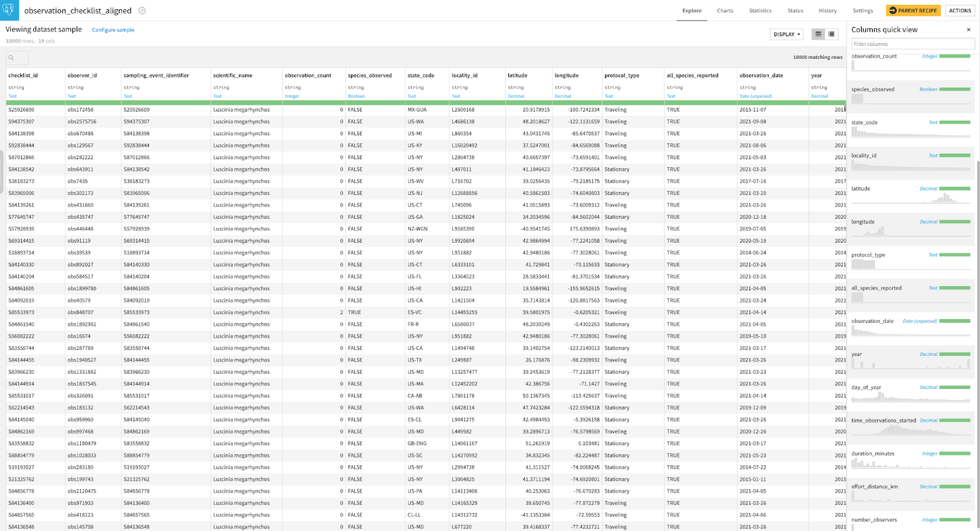Select number_observers in Columns quick view
980x531 pixels.
[x=874, y=520]
